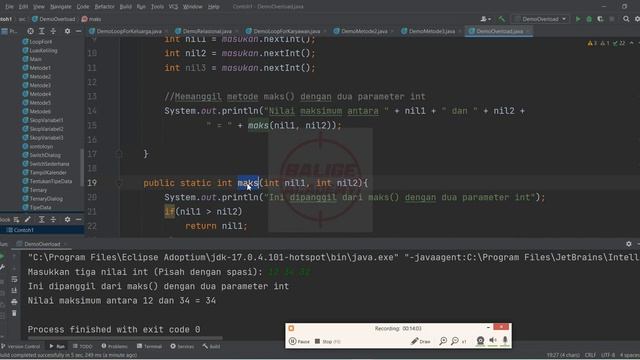The width and height of the screenshot is (640, 360).
Task: Open TernaryDialog class in project tree
Action: point(43,199)
